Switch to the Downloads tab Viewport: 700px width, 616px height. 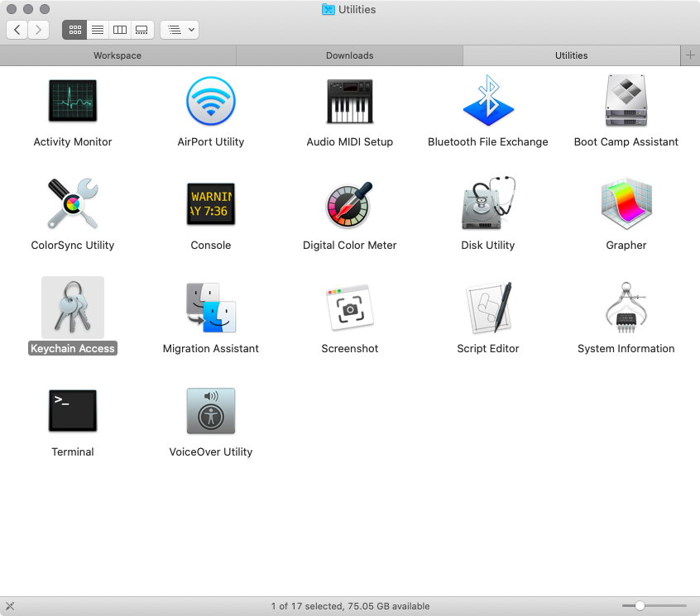click(x=349, y=55)
